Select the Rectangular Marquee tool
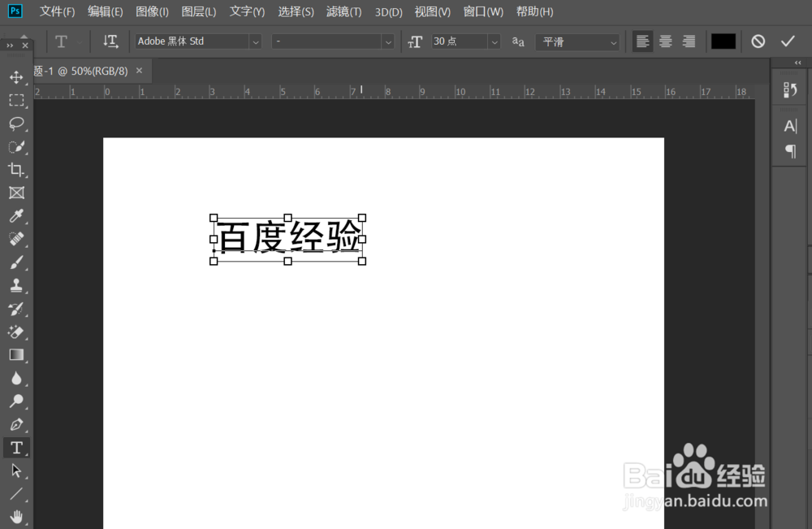The width and height of the screenshot is (812, 529). (x=16, y=100)
